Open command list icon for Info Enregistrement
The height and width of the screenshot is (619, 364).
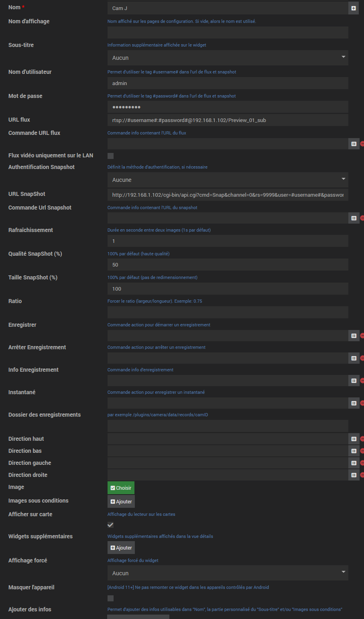tap(354, 381)
